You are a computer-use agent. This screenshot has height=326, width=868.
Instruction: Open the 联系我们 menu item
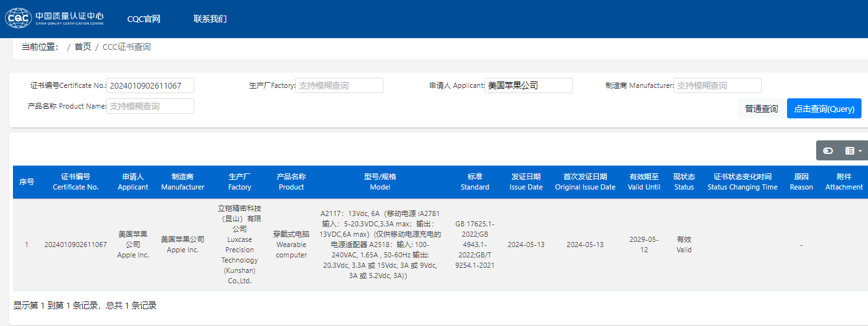click(210, 19)
